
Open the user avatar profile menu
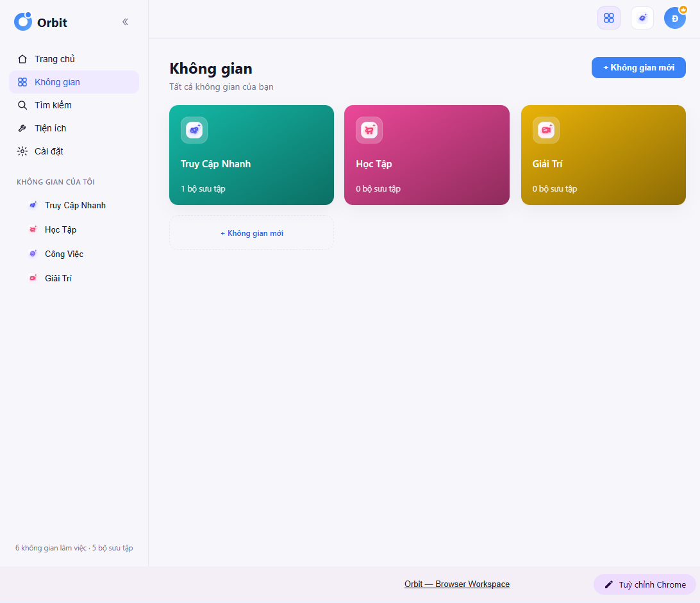coord(675,18)
